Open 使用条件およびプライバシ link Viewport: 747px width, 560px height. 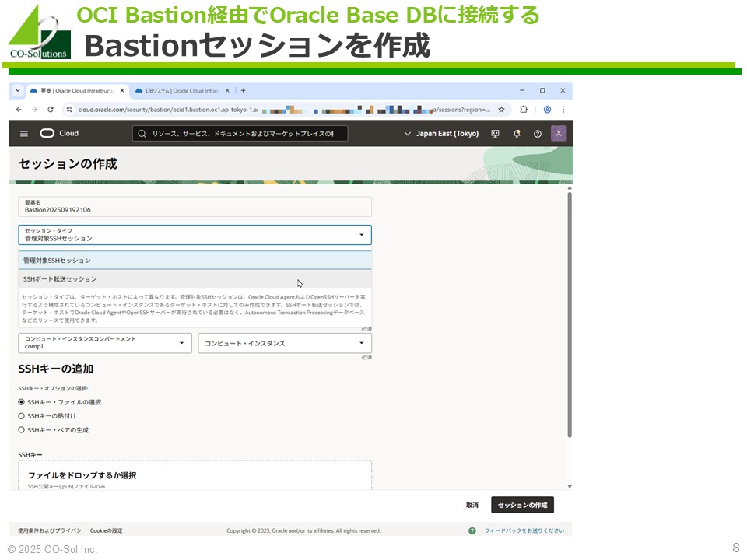coord(50,530)
